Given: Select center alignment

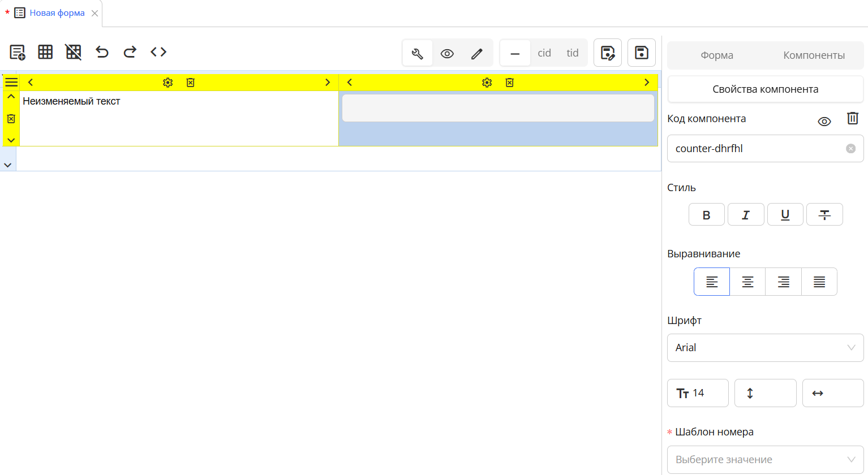Looking at the screenshot, I should 747,282.
